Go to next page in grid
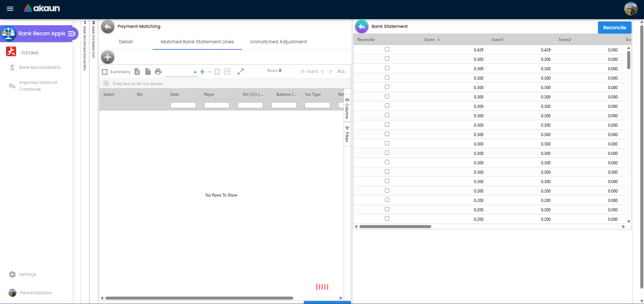The height and width of the screenshot is (304, 644). pos(331,72)
